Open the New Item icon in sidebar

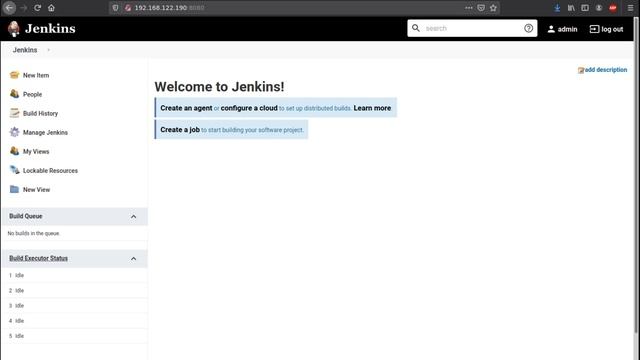pyautogui.click(x=14, y=75)
